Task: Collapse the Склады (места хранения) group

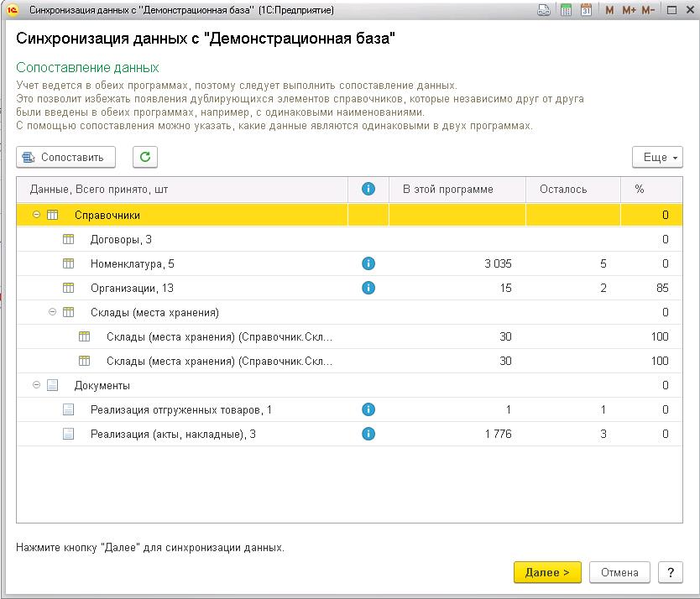Action: pyautogui.click(x=53, y=312)
